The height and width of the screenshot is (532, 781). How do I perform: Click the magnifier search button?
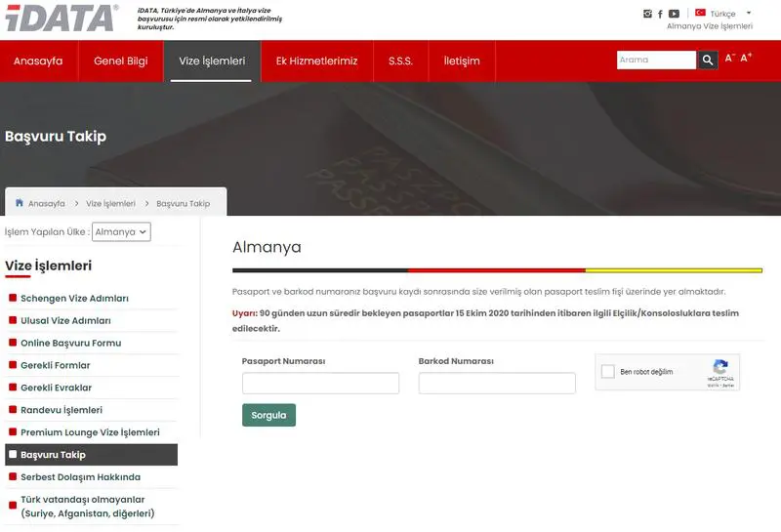tap(707, 60)
